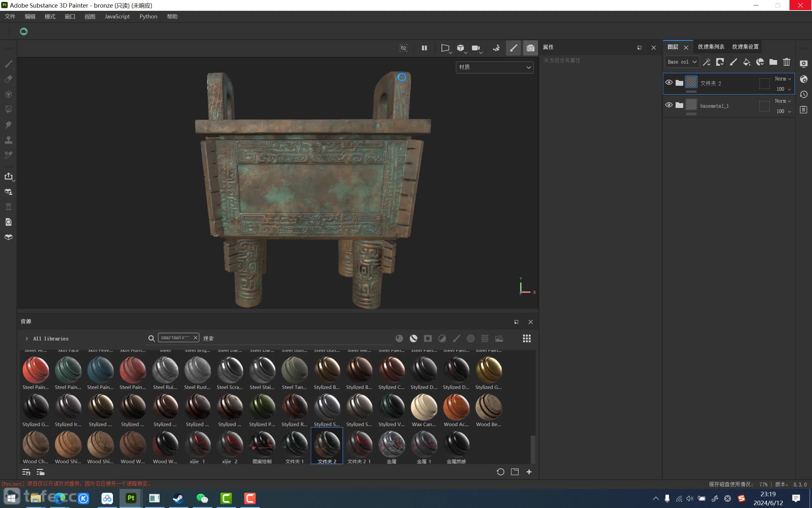Add a folder in the layers panel
812x508 pixels.
(x=773, y=62)
